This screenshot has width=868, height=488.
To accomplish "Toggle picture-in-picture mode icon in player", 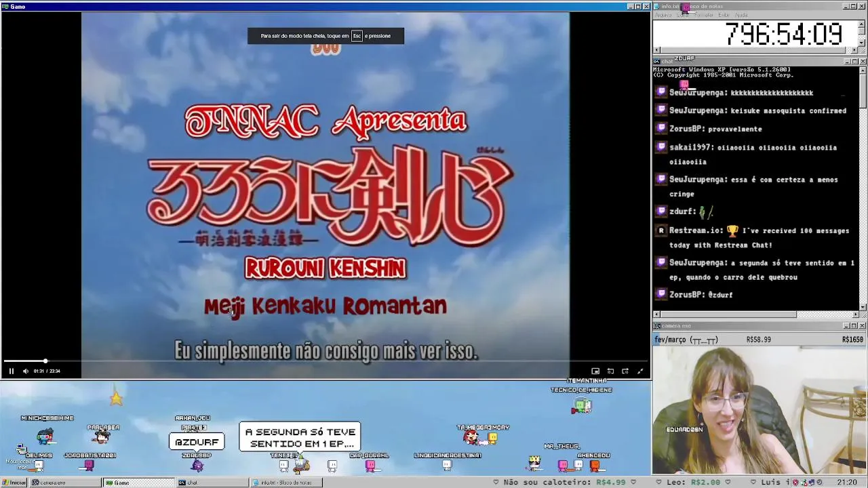I will coord(595,371).
